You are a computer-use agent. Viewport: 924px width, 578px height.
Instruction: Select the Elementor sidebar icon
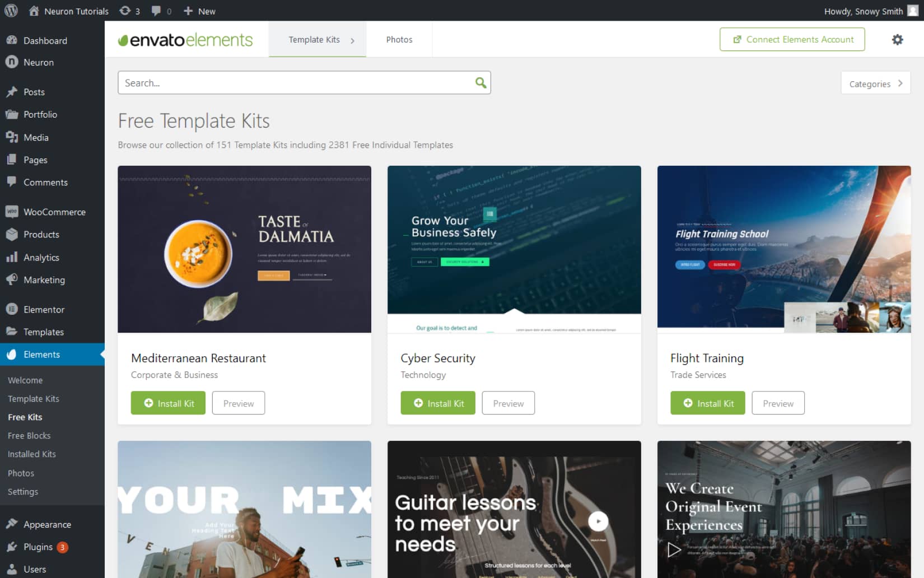[11, 309]
